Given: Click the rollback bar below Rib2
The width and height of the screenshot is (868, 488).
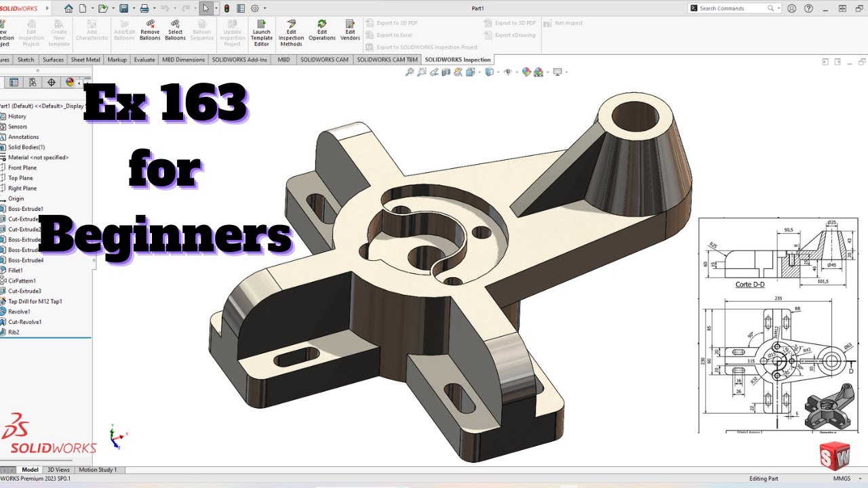Looking at the screenshot, I should coord(45,338).
